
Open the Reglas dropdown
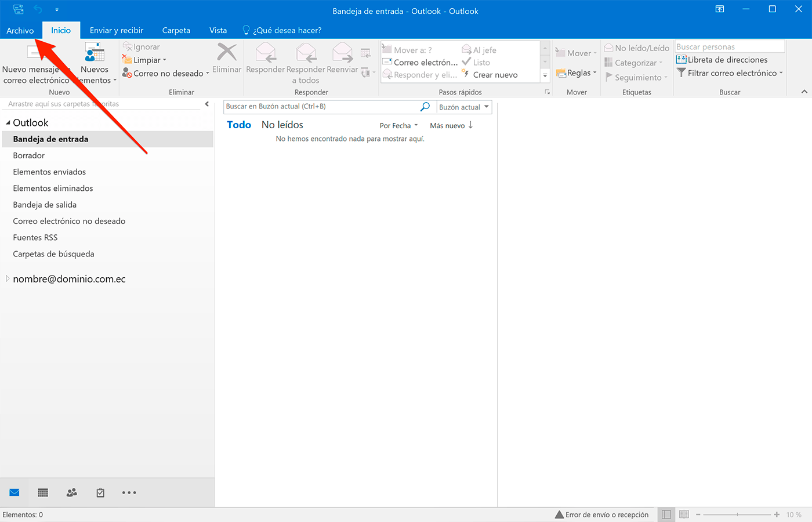tap(577, 72)
